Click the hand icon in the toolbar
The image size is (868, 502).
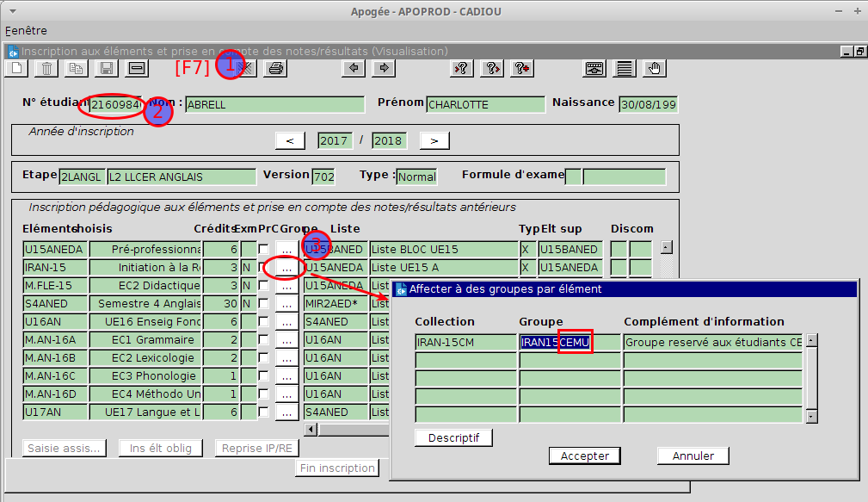tap(656, 68)
